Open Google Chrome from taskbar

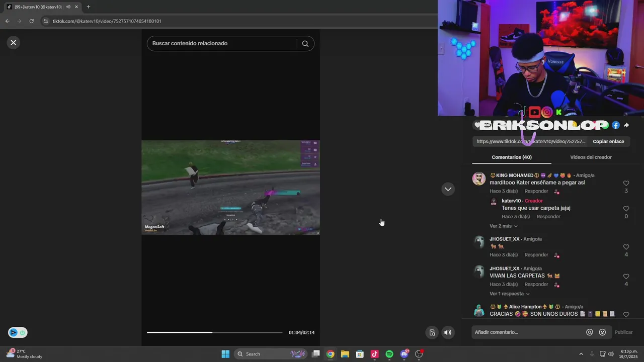pyautogui.click(x=330, y=354)
